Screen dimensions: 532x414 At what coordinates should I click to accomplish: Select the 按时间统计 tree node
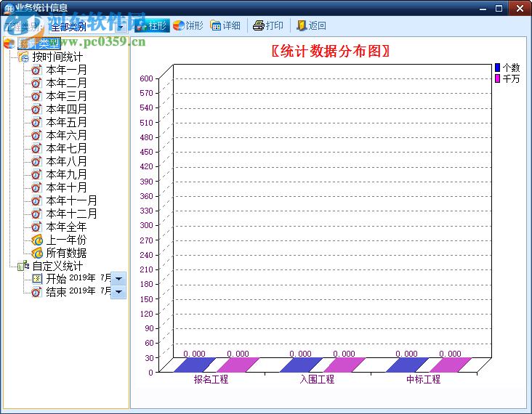click(x=57, y=57)
